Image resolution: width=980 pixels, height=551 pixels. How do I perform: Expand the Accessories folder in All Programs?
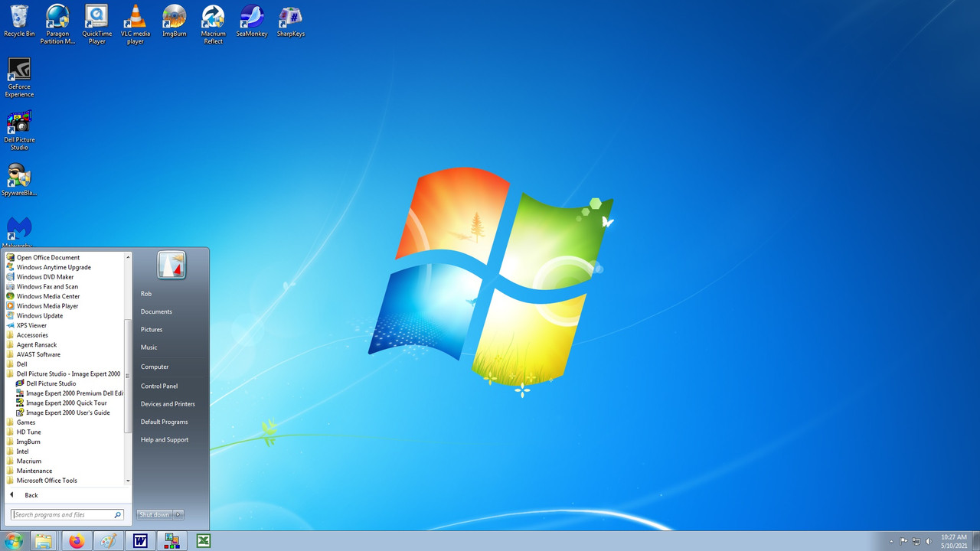pos(32,334)
